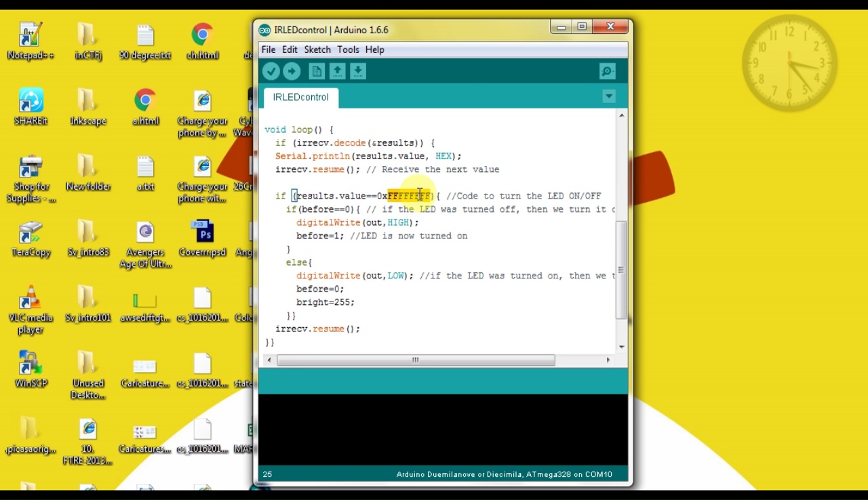Click the editor vertical scrollbar thumb

point(621,270)
